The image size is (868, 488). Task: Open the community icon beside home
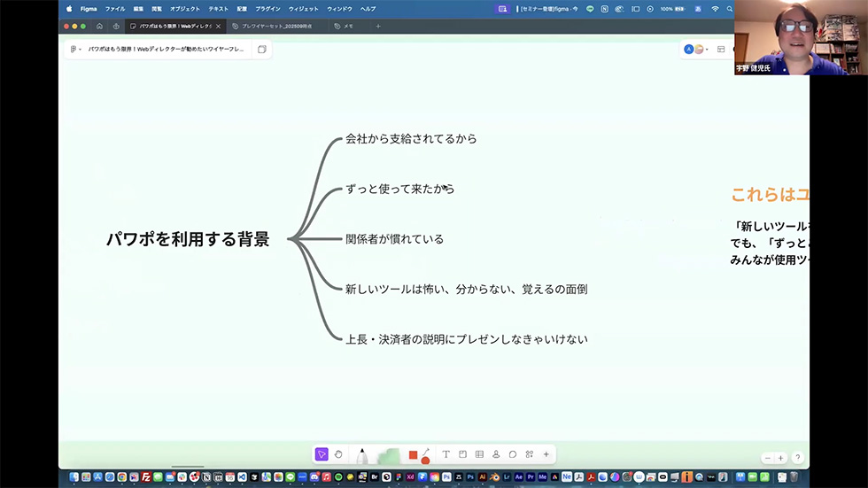coord(116,26)
